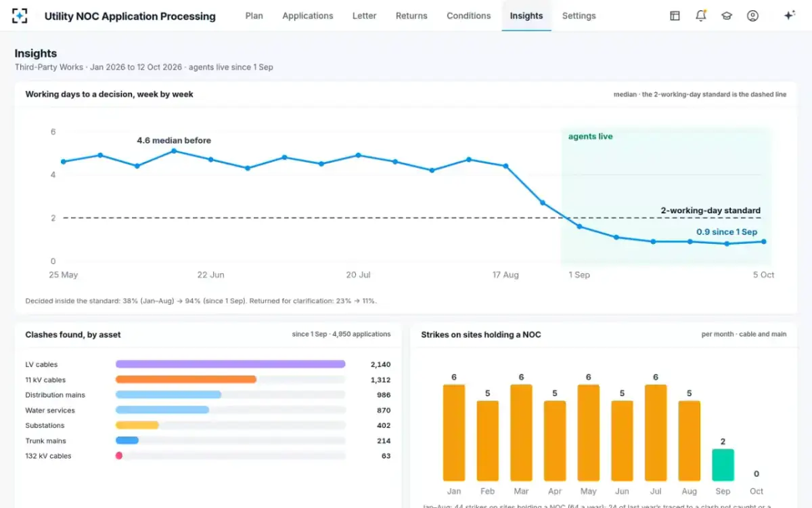Click the Apr strikes bar
812x508 pixels.
(555, 441)
